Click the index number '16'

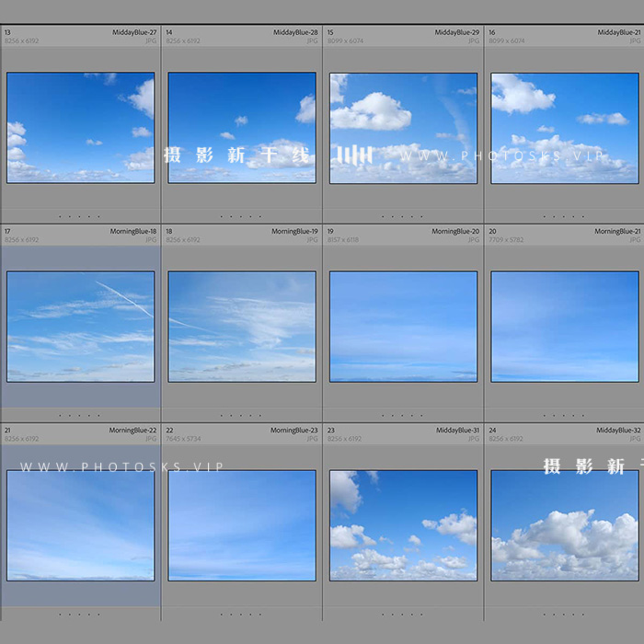(492, 32)
